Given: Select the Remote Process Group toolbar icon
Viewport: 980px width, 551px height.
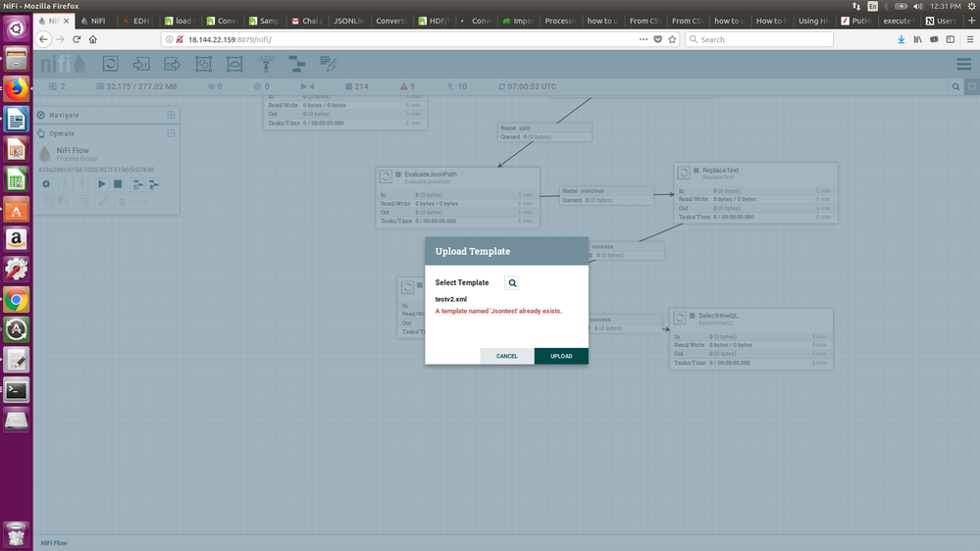Looking at the screenshot, I should coord(234,64).
